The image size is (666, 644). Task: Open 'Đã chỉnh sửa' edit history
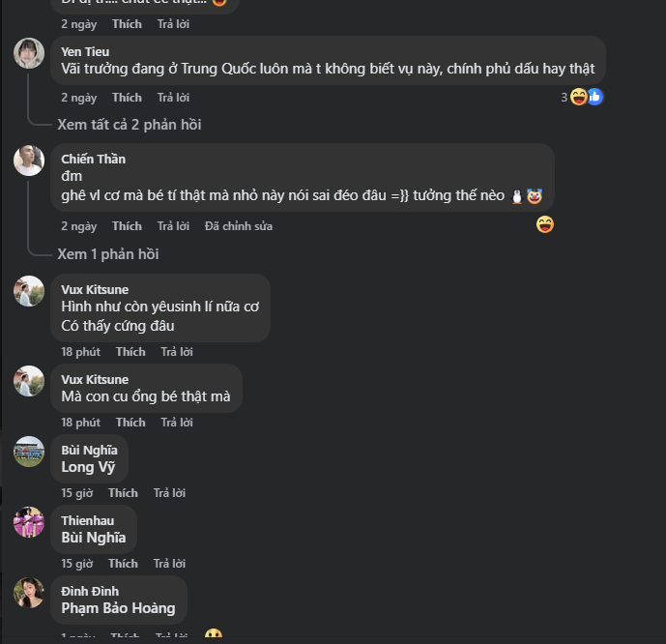(239, 226)
